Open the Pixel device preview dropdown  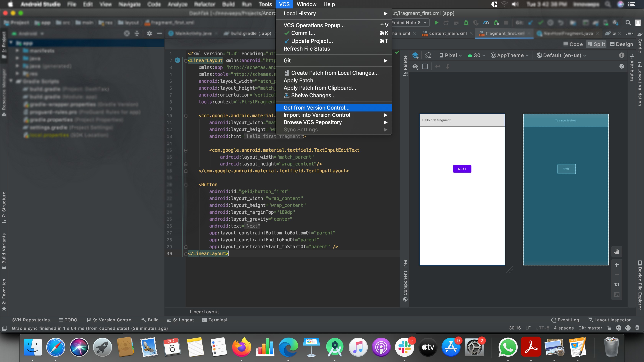(450, 55)
